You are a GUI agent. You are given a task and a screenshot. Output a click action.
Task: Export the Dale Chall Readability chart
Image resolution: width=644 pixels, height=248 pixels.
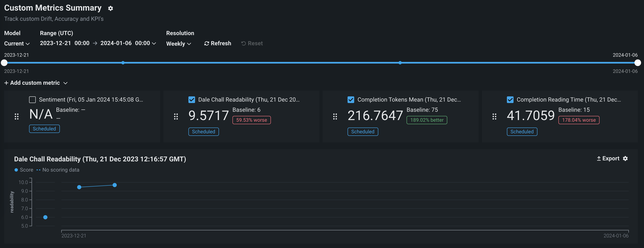[608, 158]
